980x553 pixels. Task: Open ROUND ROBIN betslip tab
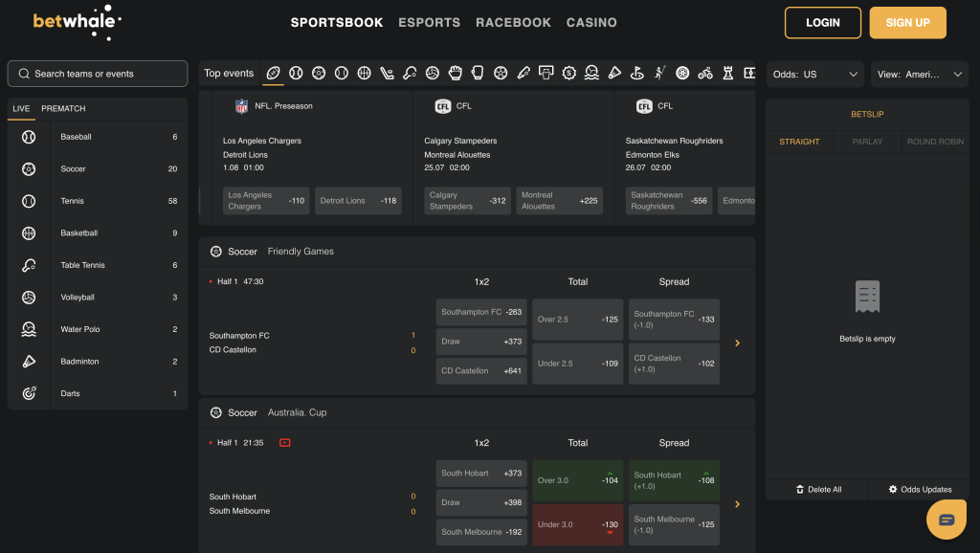click(x=935, y=142)
